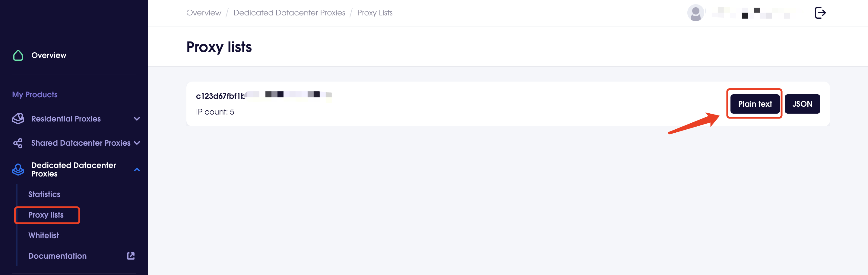Go to Overview breadcrumb link
Screen dimensions: 868x275
(204, 13)
